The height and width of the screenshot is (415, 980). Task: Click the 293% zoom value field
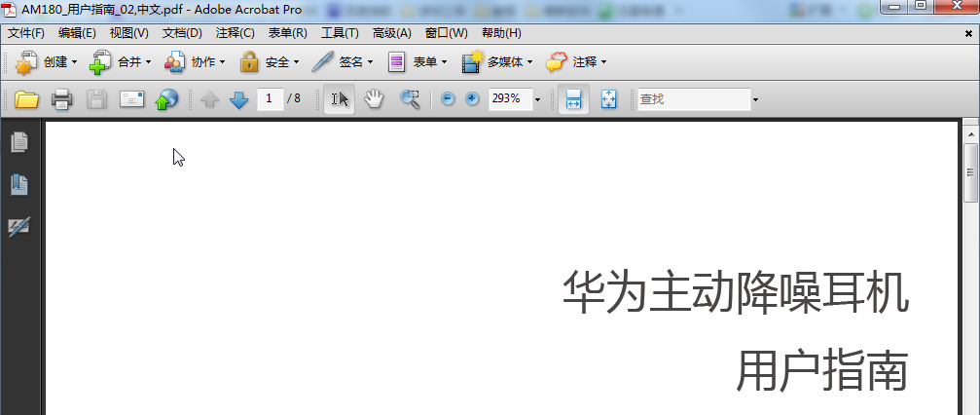(x=510, y=98)
